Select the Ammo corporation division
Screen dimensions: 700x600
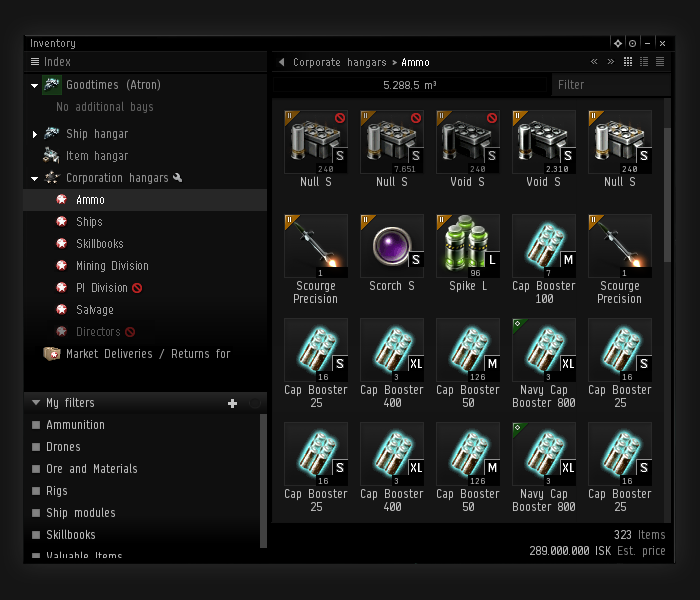(x=145, y=200)
